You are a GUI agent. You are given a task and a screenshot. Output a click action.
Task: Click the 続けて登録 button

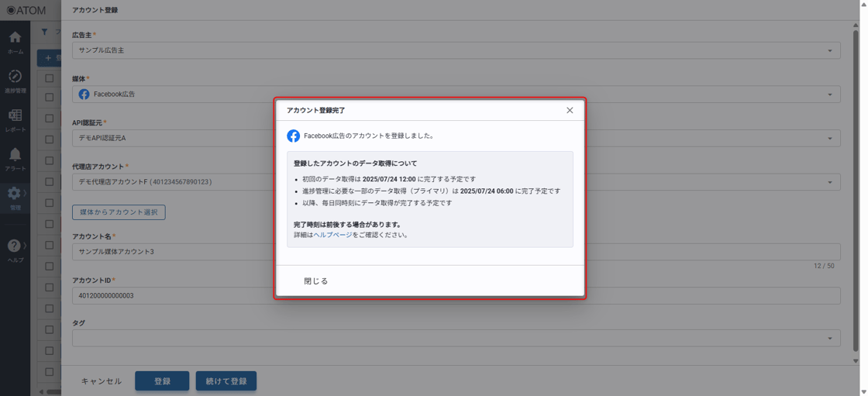226,381
